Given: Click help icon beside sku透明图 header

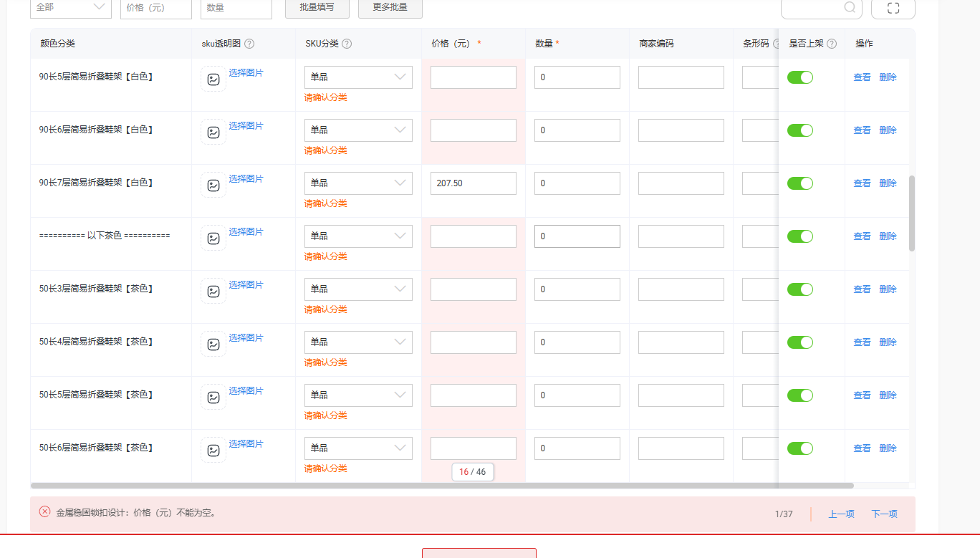Looking at the screenshot, I should click(249, 44).
